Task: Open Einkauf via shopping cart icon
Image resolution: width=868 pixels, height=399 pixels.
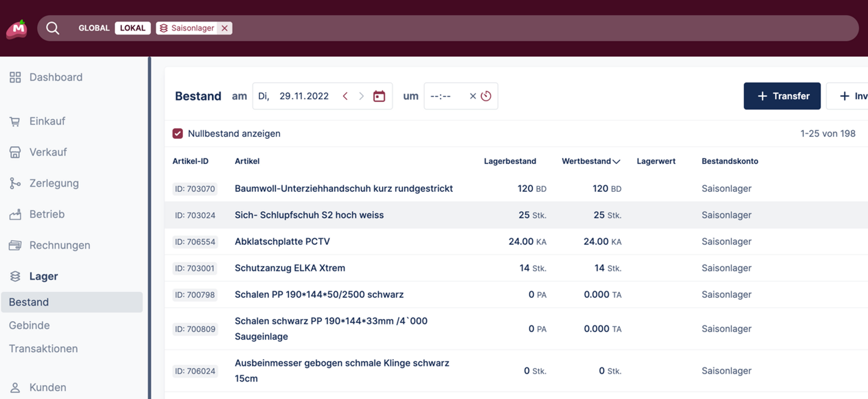Action: click(15, 121)
